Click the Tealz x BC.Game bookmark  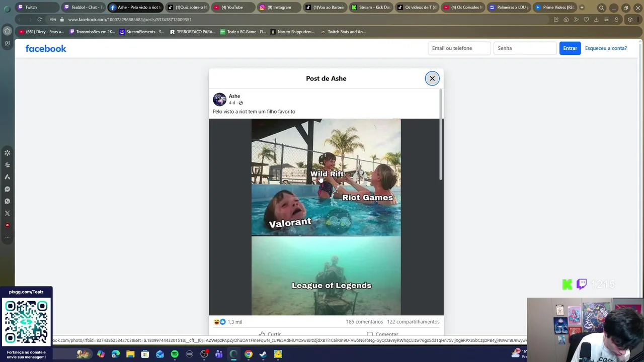point(243,32)
